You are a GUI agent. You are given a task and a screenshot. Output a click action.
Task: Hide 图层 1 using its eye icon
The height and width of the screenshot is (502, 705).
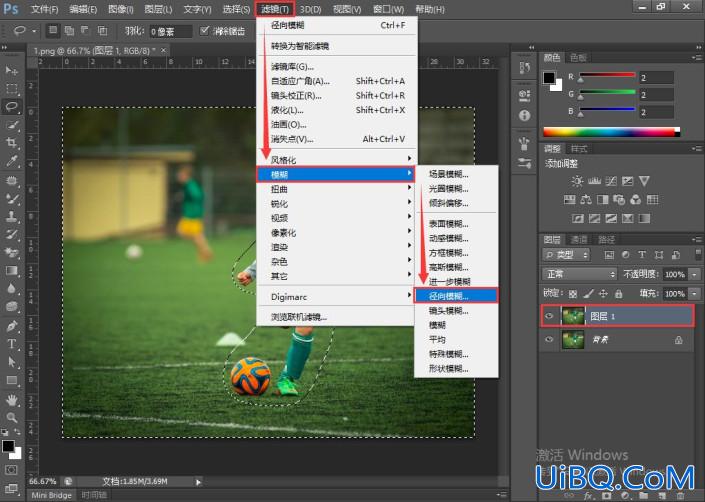(549, 316)
